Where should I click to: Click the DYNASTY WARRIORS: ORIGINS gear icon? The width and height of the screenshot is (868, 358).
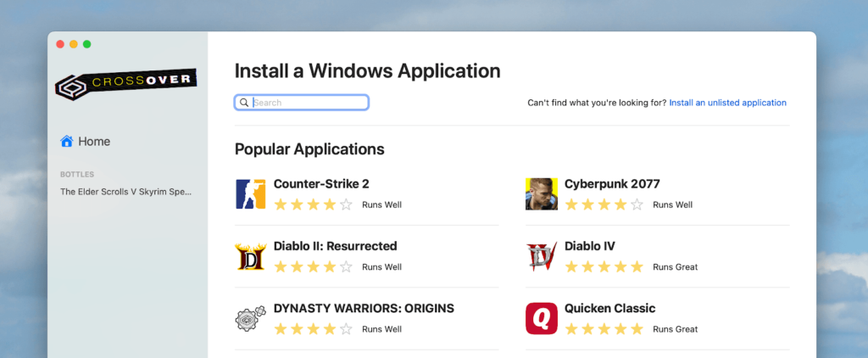251,319
